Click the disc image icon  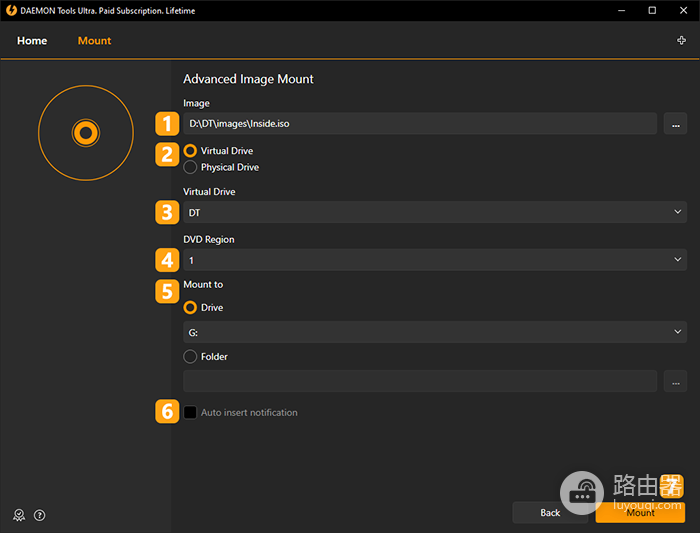(x=86, y=133)
